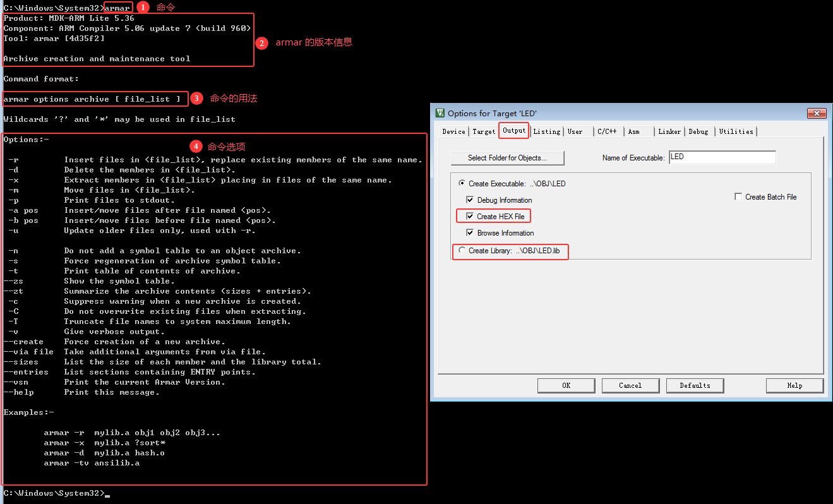Image resolution: width=833 pixels, height=504 pixels.
Task: Switch to the Device tab
Action: click(453, 131)
